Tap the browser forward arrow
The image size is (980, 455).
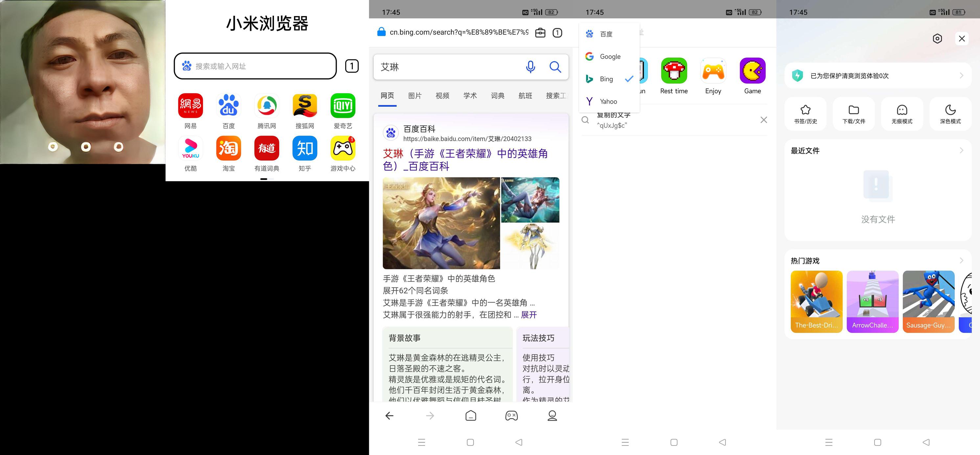[430, 416]
